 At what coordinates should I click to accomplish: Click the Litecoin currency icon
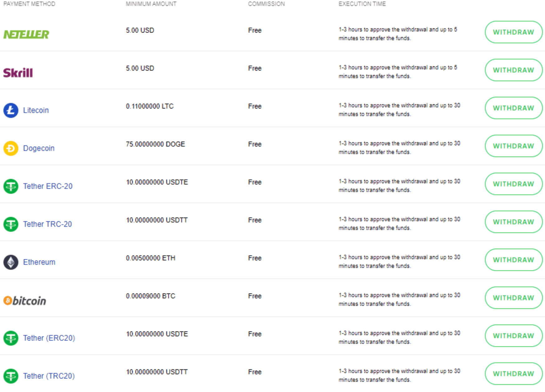point(10,110)
